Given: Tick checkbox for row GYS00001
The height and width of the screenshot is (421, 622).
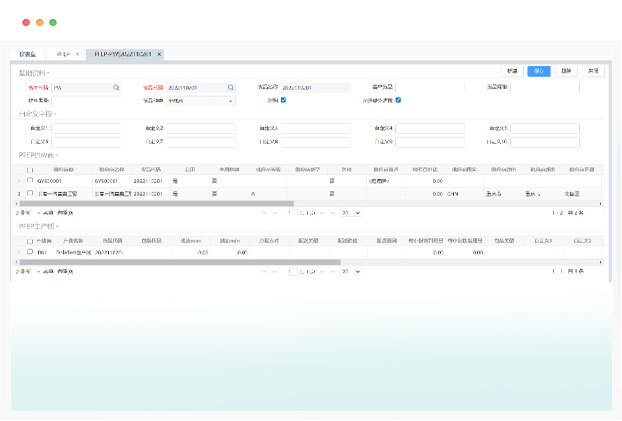Looking at the screenshot, I should [x=30, y=180].
